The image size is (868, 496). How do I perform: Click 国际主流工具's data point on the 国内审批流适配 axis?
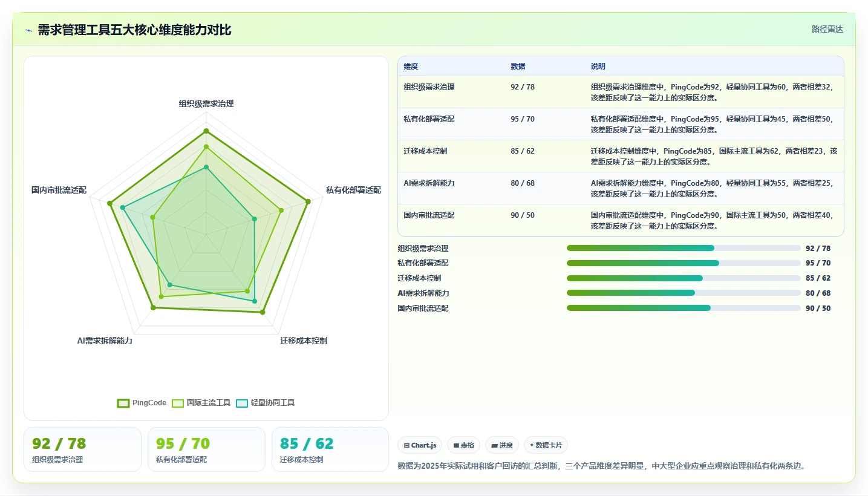152,217
